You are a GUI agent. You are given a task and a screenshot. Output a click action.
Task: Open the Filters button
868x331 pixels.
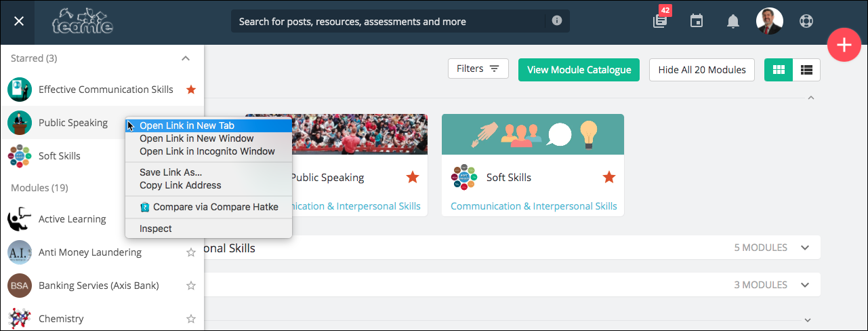478,69
